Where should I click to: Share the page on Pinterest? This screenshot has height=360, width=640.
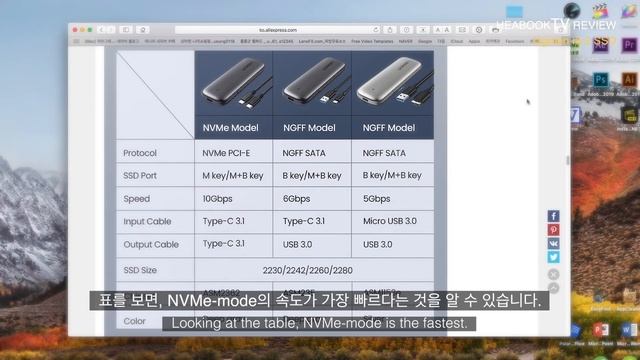point(553,230)
